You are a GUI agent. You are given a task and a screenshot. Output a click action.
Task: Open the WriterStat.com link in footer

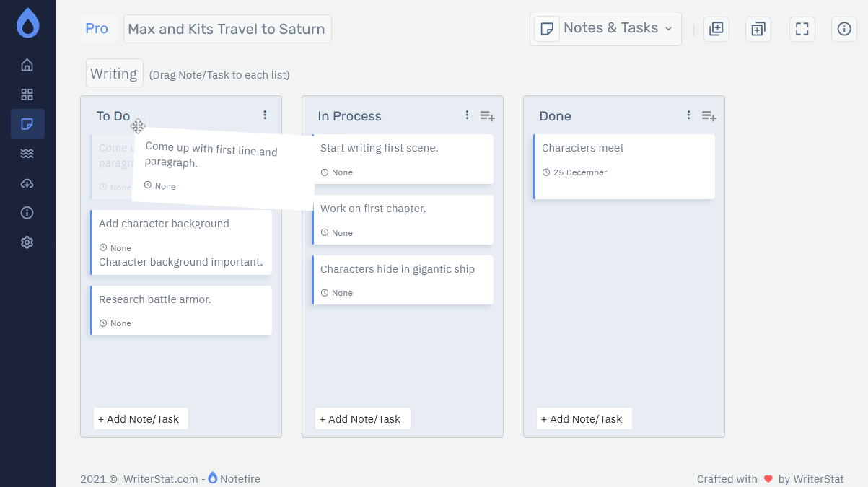pos(159,478)
